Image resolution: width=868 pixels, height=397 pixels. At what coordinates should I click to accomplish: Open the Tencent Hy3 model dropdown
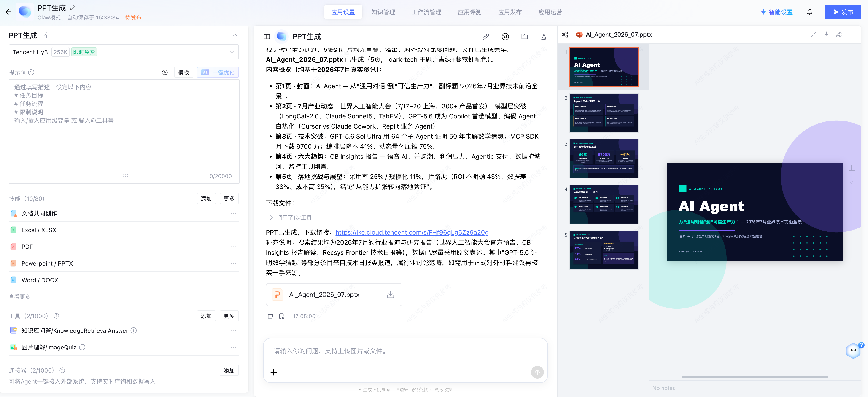point(124,52)
